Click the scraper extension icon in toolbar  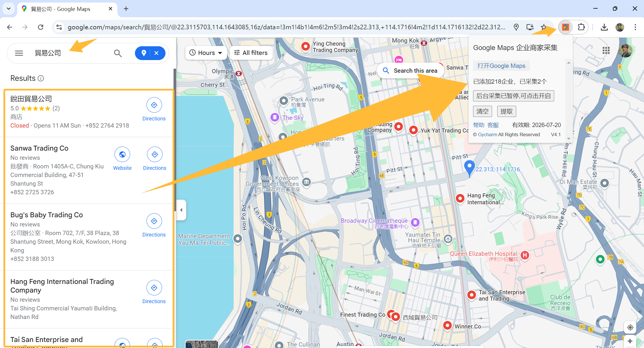coord(565,27)
